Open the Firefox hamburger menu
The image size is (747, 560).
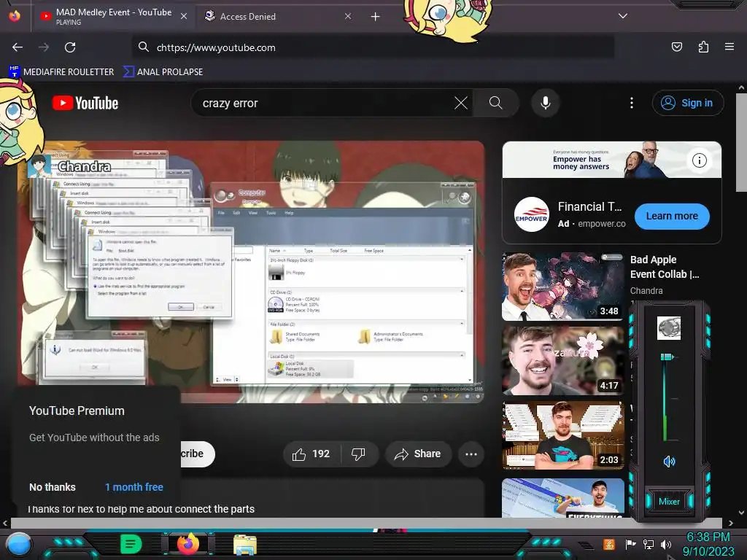(729, 47)
